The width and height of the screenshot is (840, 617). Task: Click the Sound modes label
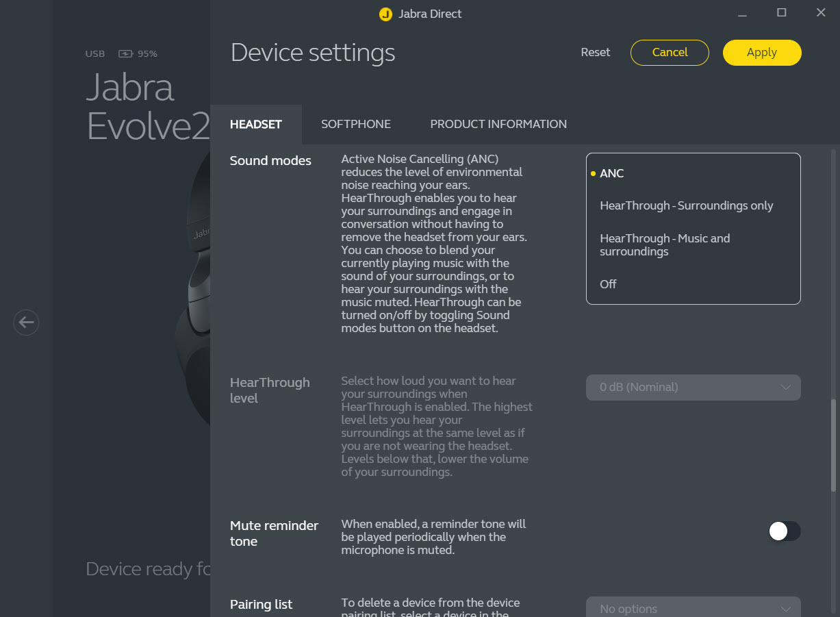click(x=270, y=161)
